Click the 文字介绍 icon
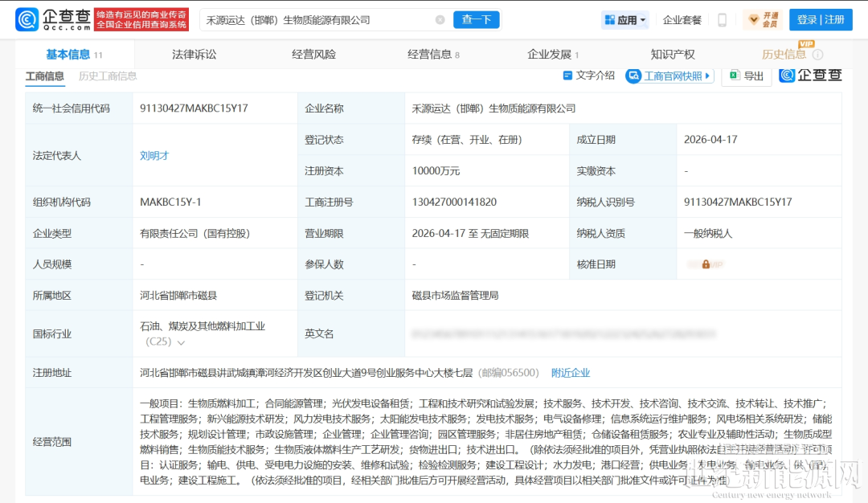 pyautogui.click(x=567, y=76)
